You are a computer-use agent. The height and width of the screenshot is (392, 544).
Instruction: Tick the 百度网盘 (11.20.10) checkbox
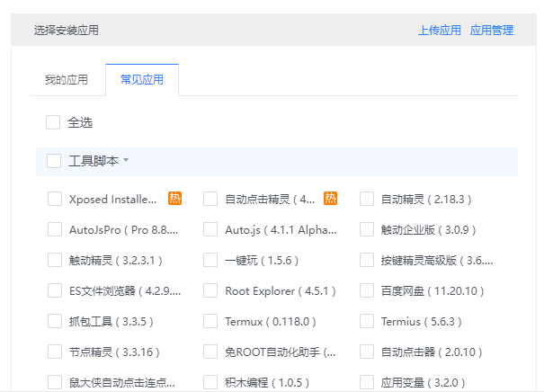point(367,290)
